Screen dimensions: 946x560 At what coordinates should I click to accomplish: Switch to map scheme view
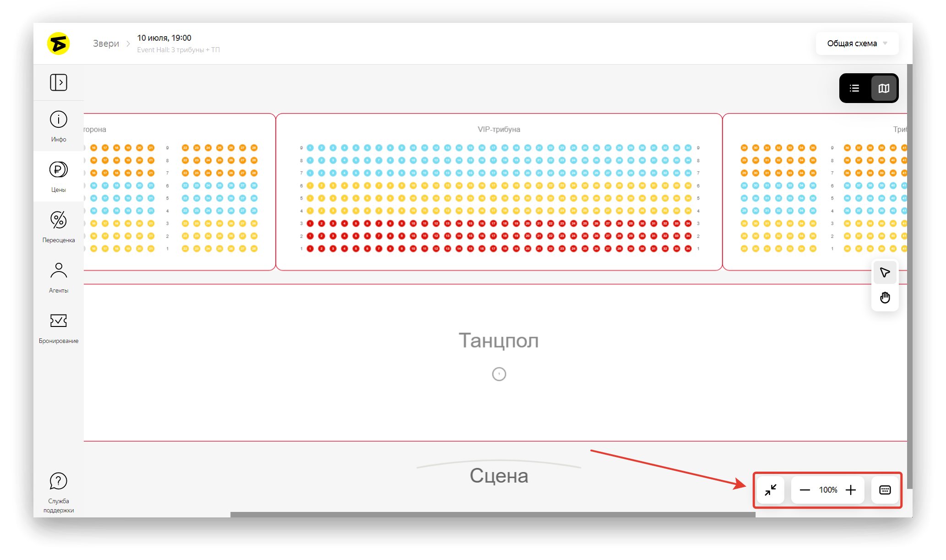pyautogui.click(x=884, y=88)
